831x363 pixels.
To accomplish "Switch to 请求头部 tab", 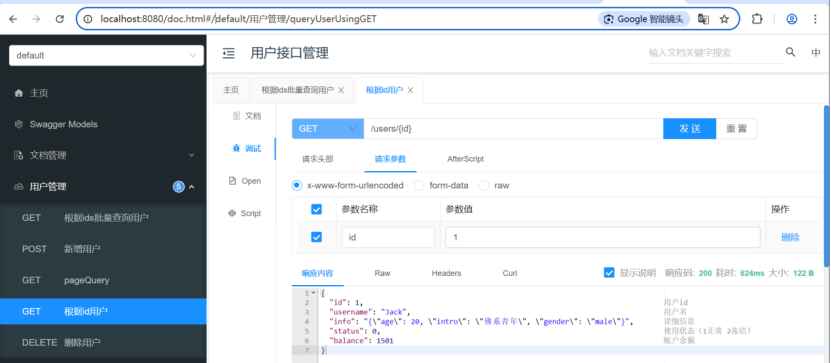I will pyautogui.click(x=318, y=159).
